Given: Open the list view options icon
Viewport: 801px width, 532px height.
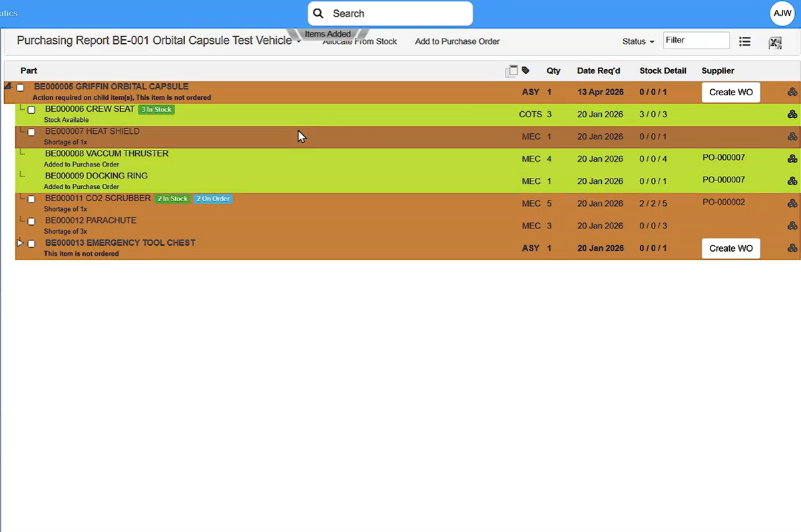Looking at the screenshot, I should [x=744, y=42].
